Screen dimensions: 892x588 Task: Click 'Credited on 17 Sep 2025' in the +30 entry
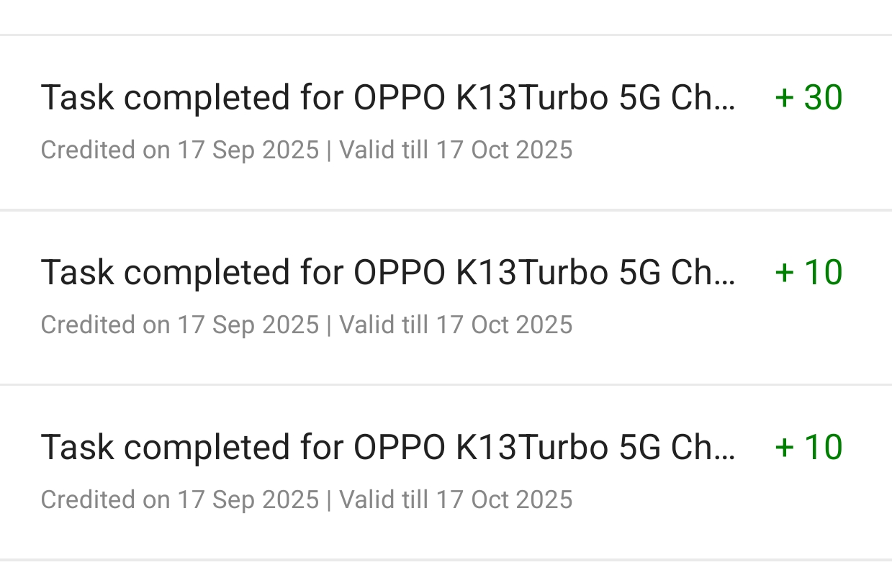coord(179,150)
